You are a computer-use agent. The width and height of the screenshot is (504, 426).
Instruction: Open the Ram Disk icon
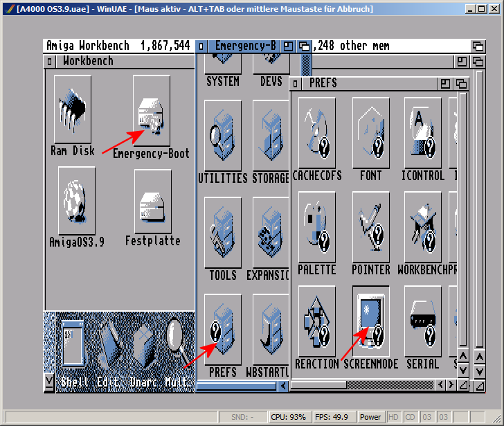tap(73, 109)
